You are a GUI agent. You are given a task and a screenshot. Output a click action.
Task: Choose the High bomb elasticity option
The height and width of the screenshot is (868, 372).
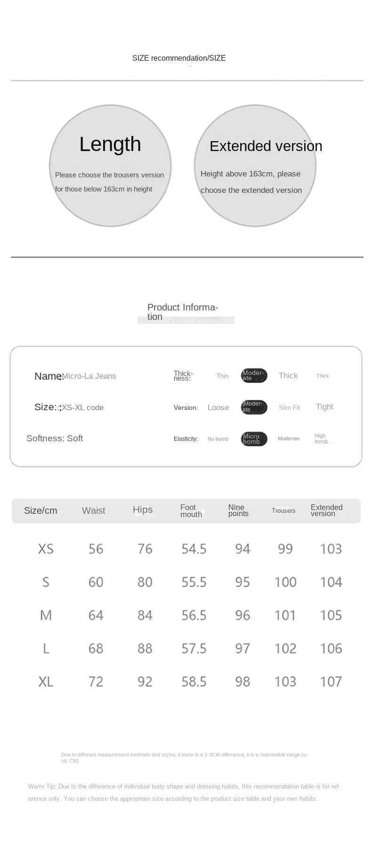click(x=321, y=438)
